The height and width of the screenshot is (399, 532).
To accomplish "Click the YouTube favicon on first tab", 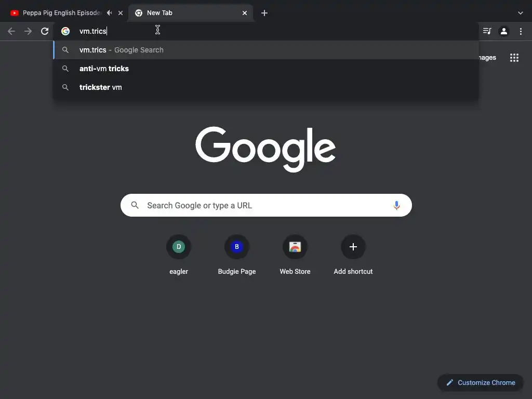I will 14,13.
